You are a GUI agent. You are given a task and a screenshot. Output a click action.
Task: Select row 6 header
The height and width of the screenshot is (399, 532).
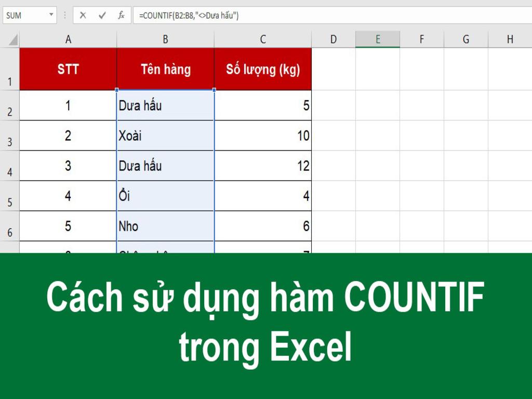10,226
